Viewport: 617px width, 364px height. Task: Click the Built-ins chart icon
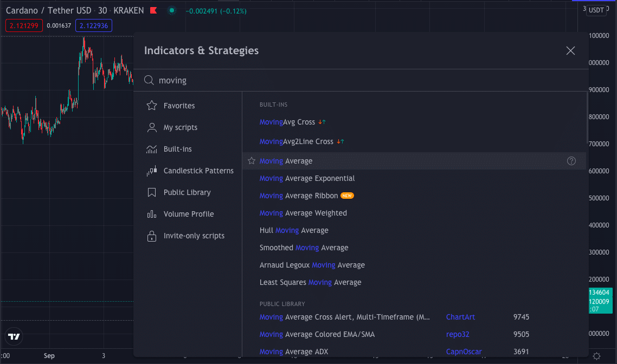pyautogui.click(x=152, y=149)
